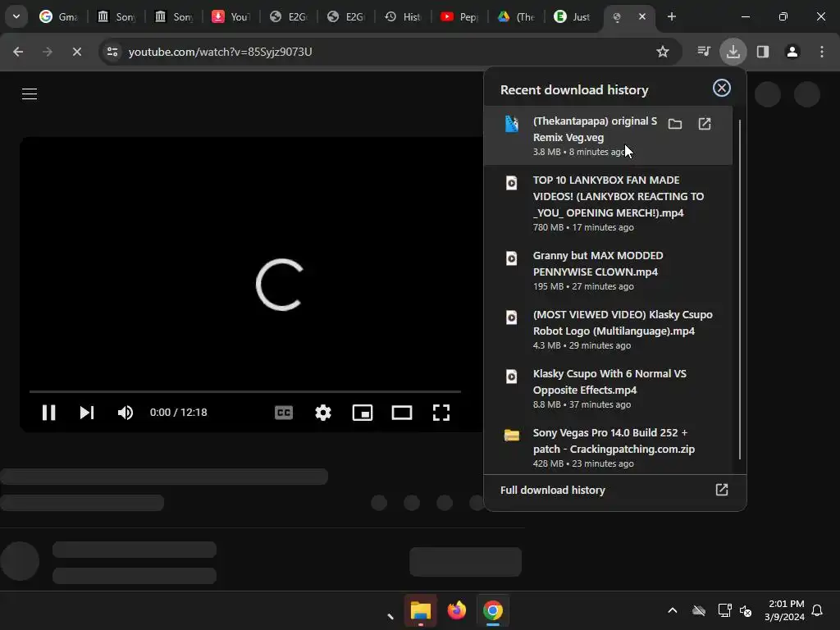Image resolution: width=840 pixels, height=630 pixels.
Task: Open a new browser tab
Action: click(672, 16)
